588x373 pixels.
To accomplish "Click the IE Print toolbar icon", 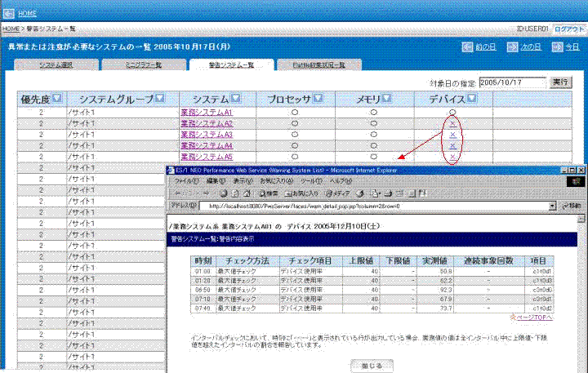I will coord(388,193).
